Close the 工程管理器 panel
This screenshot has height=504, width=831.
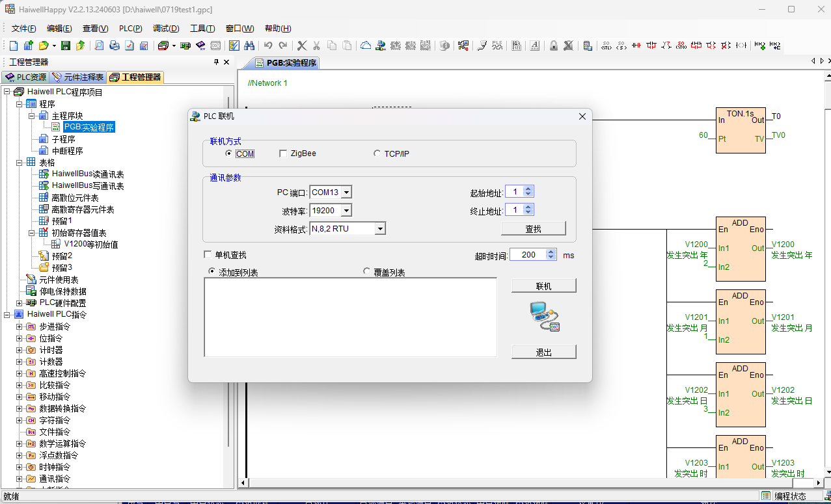pos(226,62)
